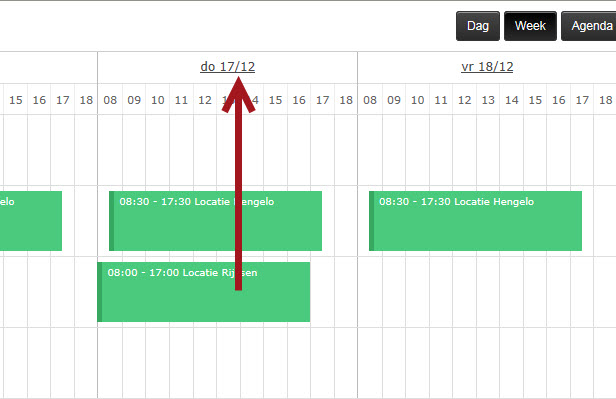616x399 pixels.
Task: Click the 13 hour header under vr 18/12
Action: [x=488, y=100]
